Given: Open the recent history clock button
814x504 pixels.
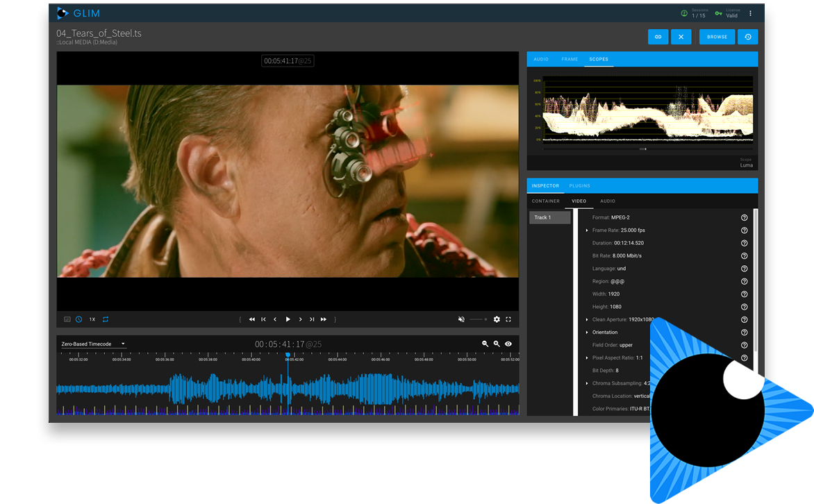Looking at the screenshot, I should pyautogui.click(x=748, y=37).
